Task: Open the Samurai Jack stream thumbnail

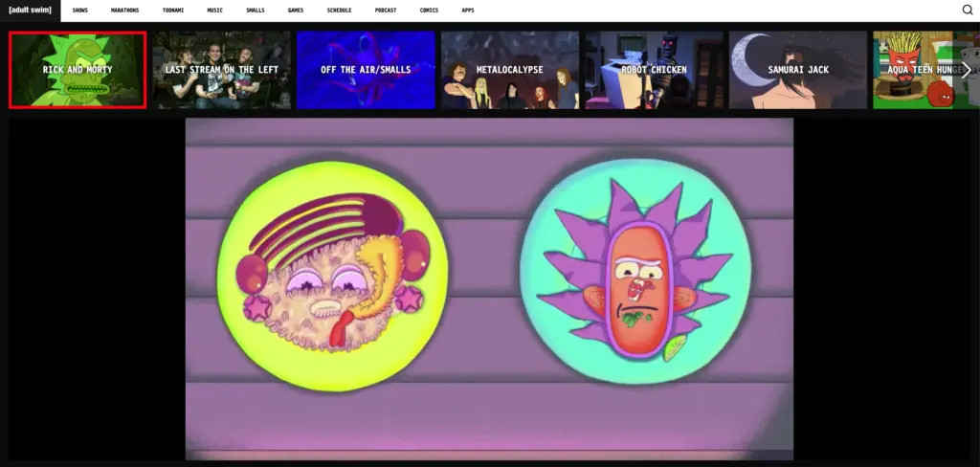Action: click(798, 70)
